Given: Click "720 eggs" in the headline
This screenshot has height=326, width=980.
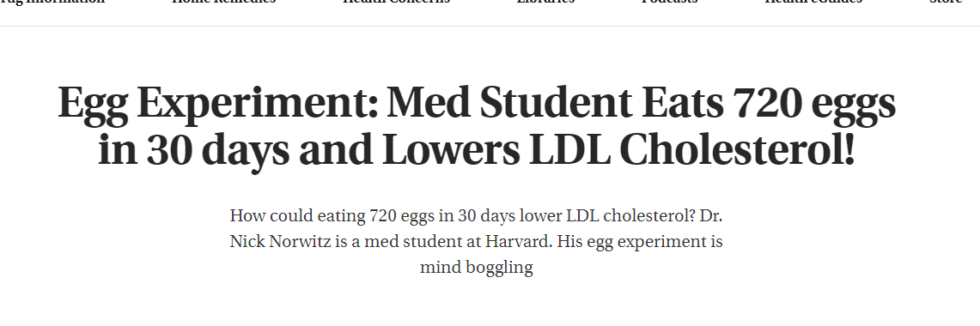Looking at the screenshot, I should (815, 105).
